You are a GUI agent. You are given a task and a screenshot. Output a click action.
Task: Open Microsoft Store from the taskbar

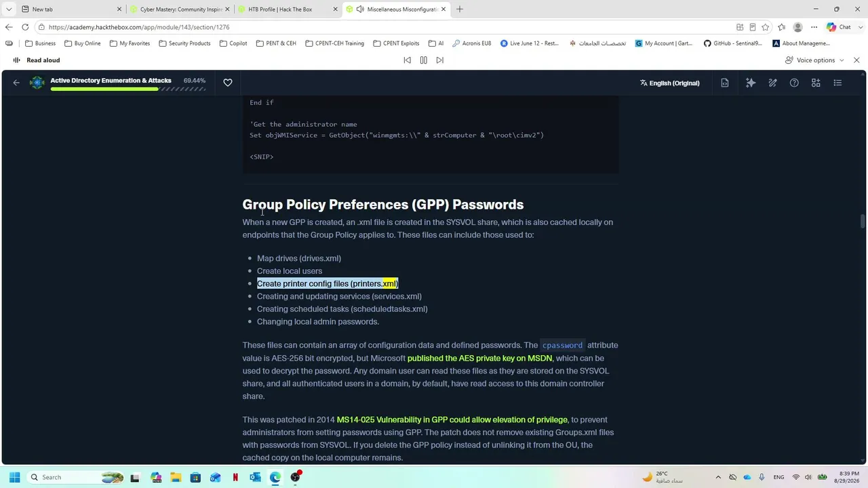(195, 477)
